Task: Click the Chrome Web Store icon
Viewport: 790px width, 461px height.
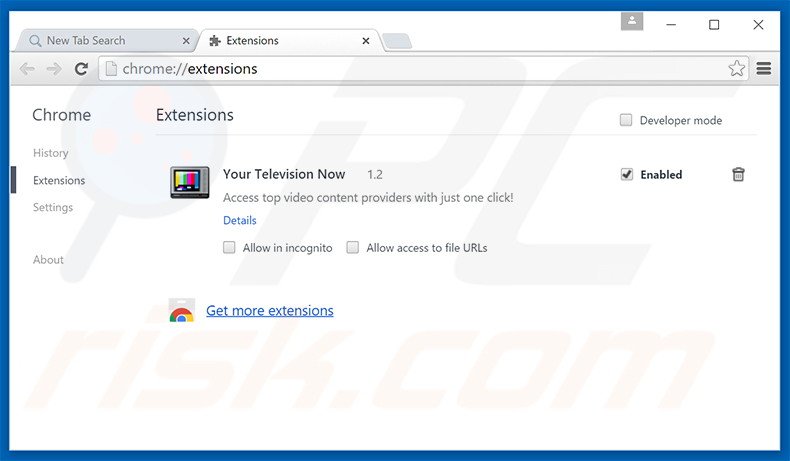Action: (181, 311)
